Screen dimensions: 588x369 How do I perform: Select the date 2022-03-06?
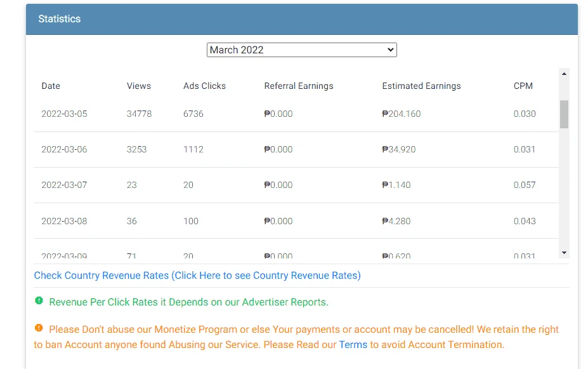(64, 149)
